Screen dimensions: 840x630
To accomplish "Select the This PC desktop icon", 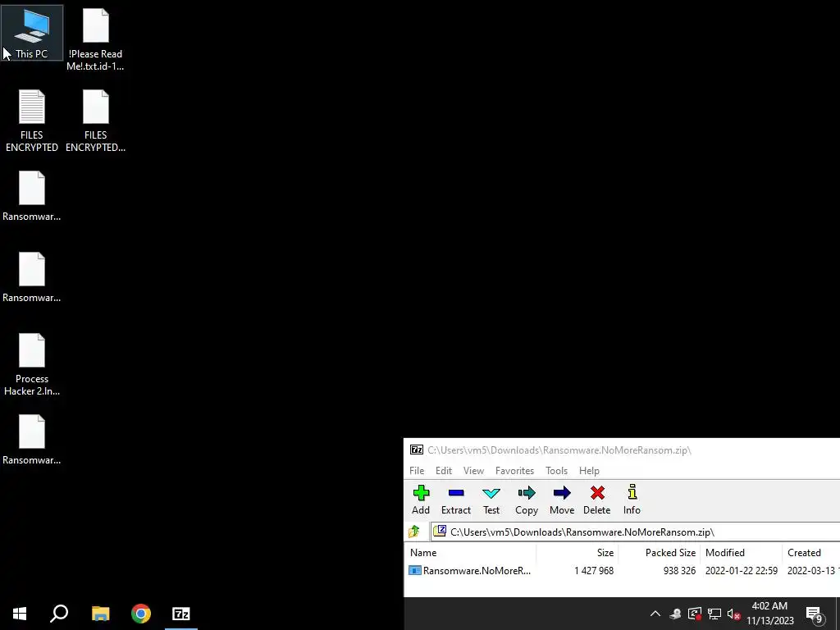I will 32,33.
